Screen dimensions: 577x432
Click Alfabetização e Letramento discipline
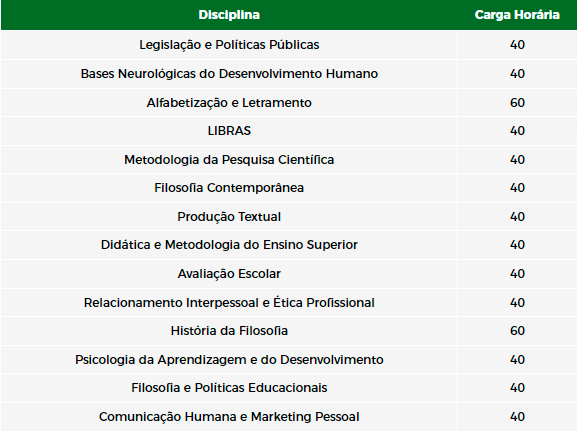(x=229, y=103)
